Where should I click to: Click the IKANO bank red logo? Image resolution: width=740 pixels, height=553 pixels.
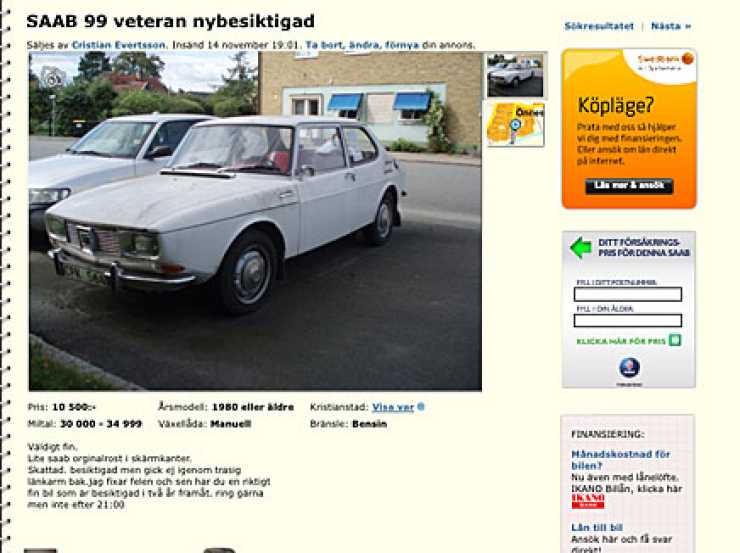[588, 501]
